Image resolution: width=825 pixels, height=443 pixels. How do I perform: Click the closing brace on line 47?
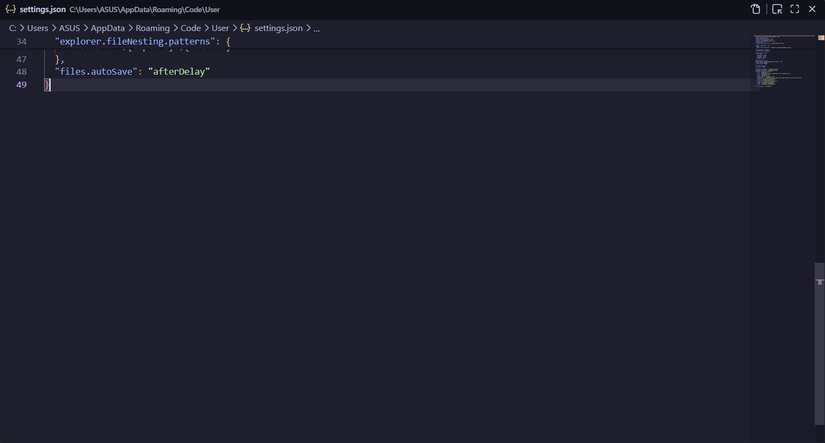[57, 59]
